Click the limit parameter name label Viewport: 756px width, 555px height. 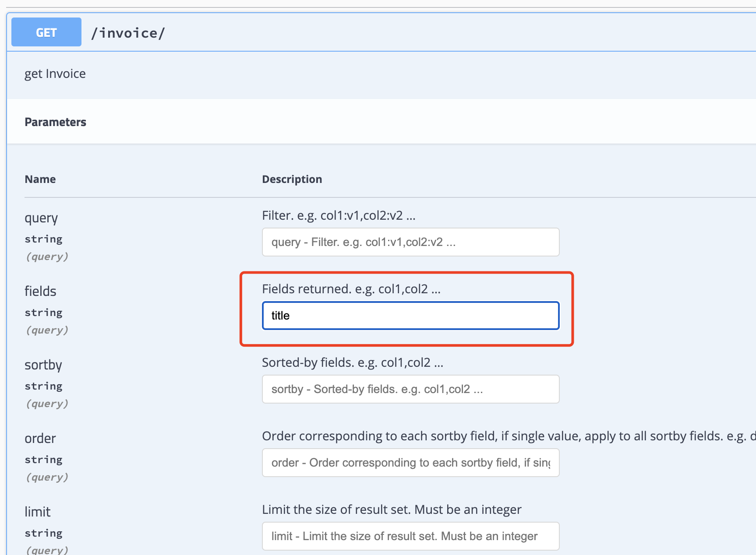[x=37, y=512]
